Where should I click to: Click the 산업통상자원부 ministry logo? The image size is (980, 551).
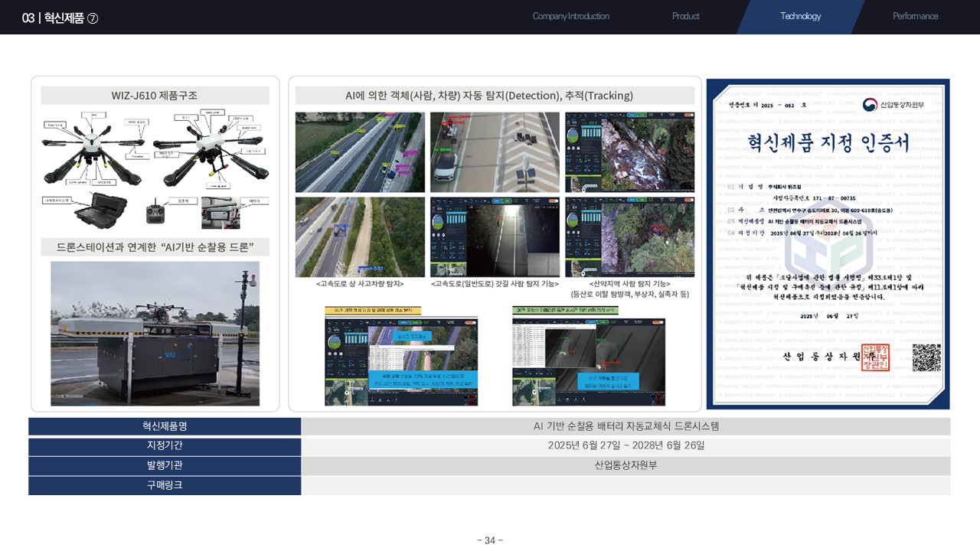(893, 105)
